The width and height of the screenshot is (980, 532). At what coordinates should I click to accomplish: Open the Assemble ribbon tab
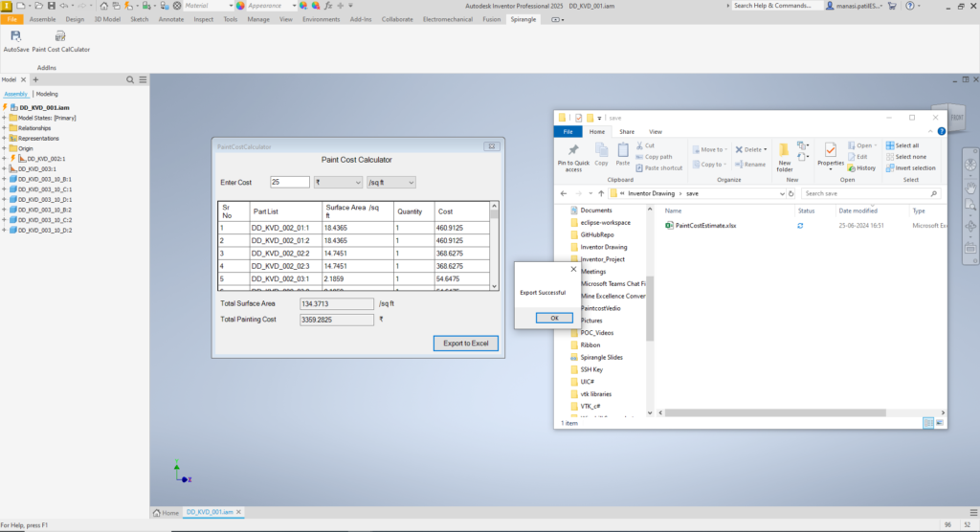[x=42, y=19]
